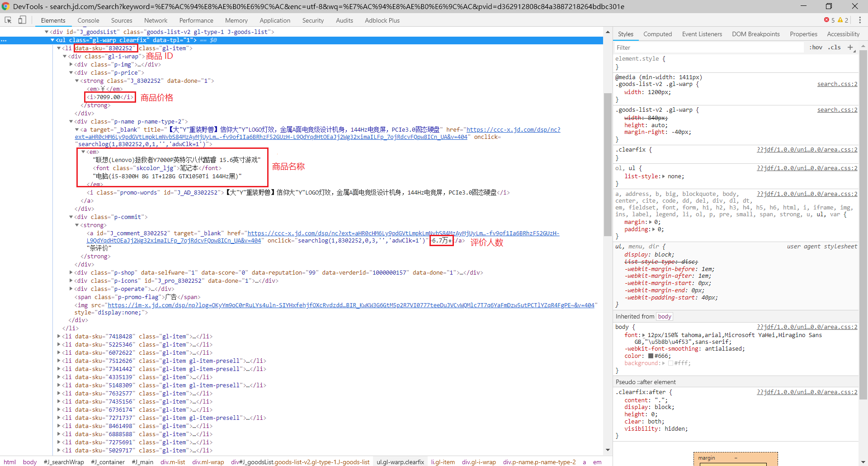868x466 pixels.
Task: Collapse the J_goodsList div node
Action: (x=47, y=32)
